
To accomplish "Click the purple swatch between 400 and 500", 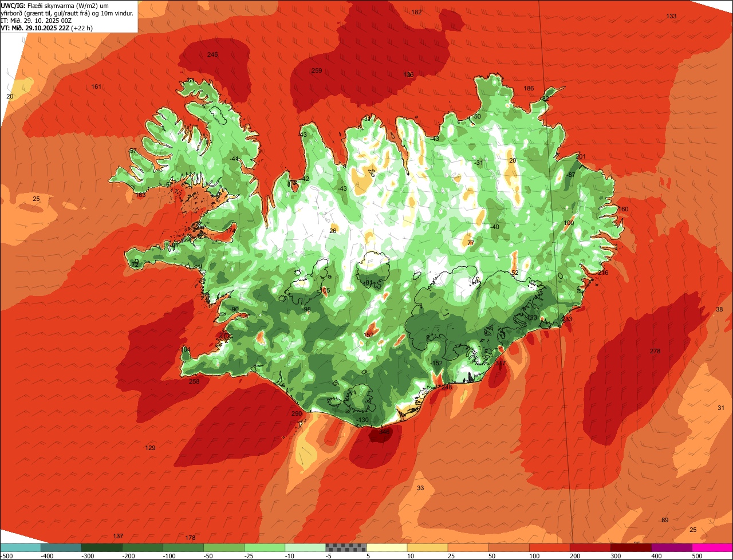I will 671,547.
